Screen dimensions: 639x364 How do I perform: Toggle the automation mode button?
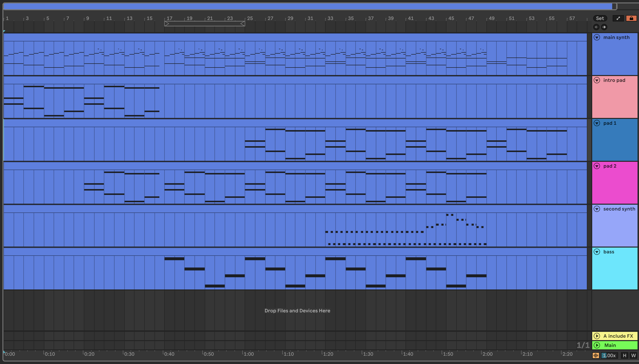618,18
